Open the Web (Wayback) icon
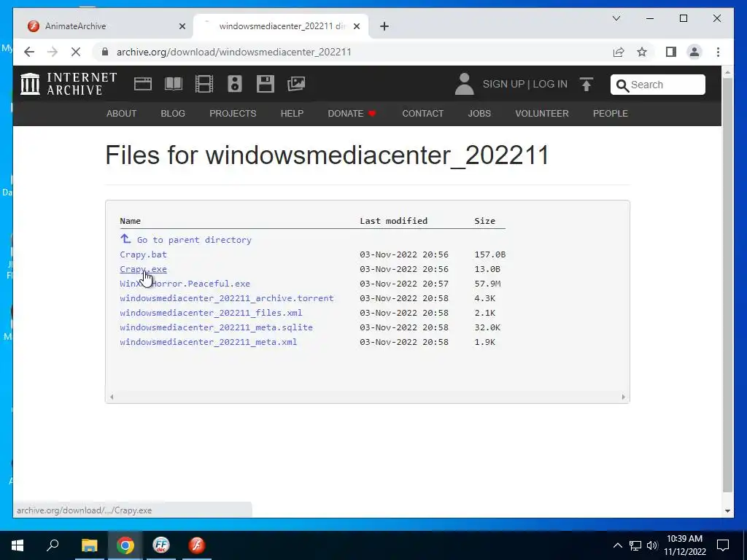This screenshot has width=747, height=560. point(142,84)
